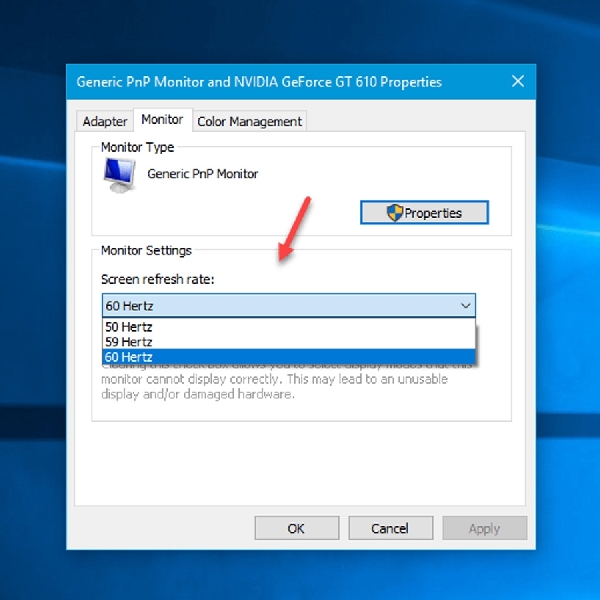Click the Generic PnP Monitor icon
This screenshot has height=600, width=600.
coord(120,175)
